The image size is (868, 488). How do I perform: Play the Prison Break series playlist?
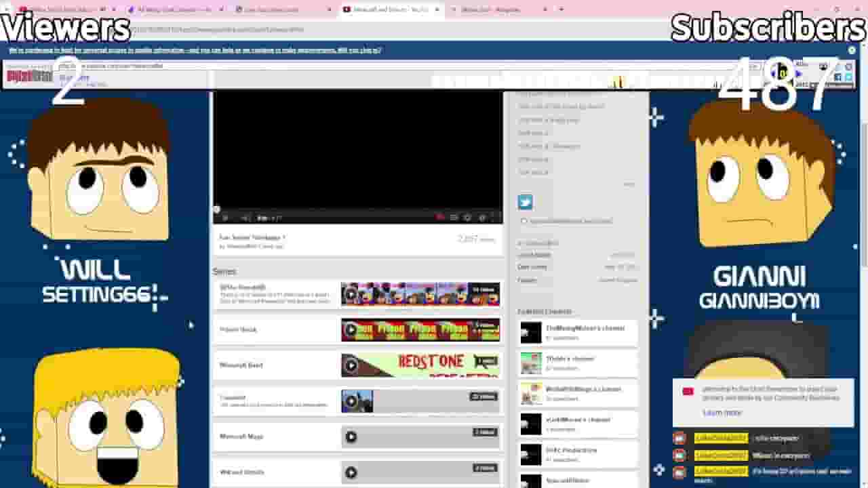pyautogui.click(x=351, y=330)
